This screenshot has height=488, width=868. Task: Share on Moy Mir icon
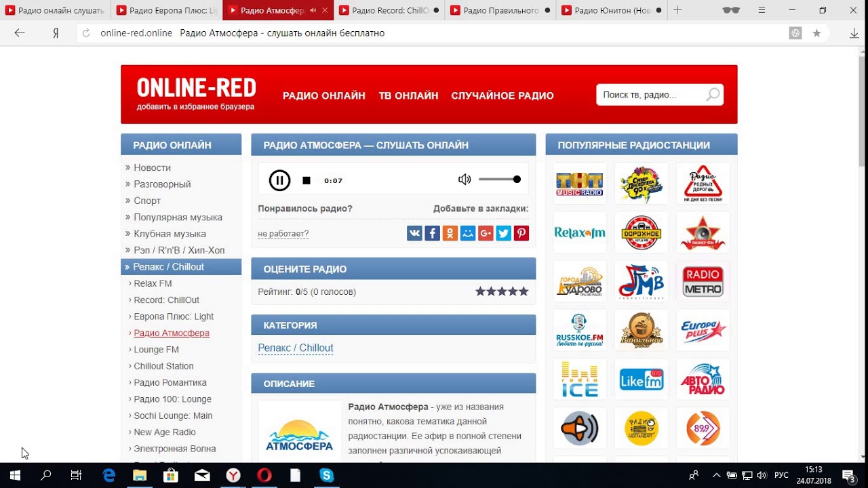pyautogui.click(x=468, y=233)
